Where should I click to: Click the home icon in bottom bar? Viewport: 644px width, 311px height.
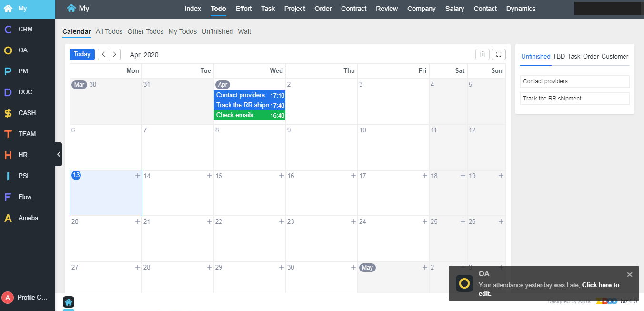click(69, 302)
